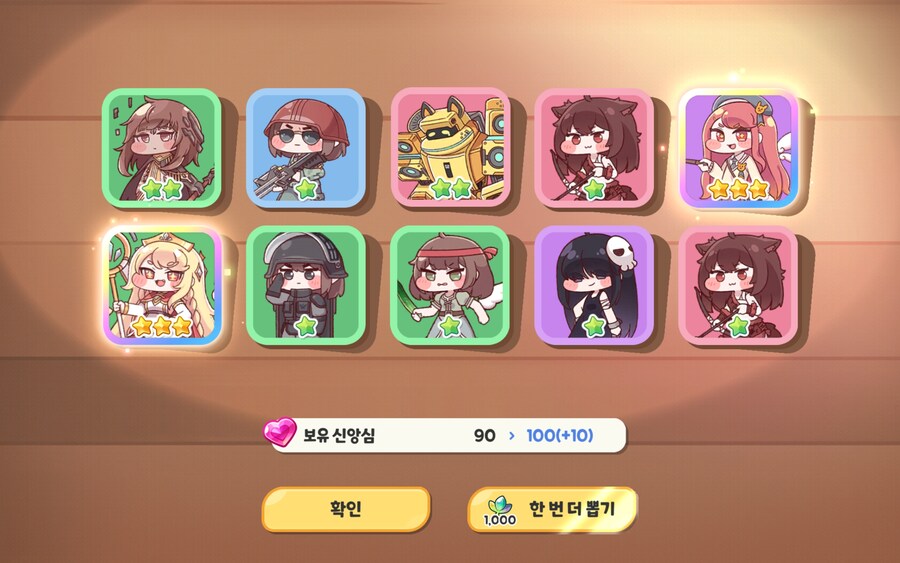900x563 pixels.
Task: Click the green star on the red helmet soldier card
Action: 306,188
